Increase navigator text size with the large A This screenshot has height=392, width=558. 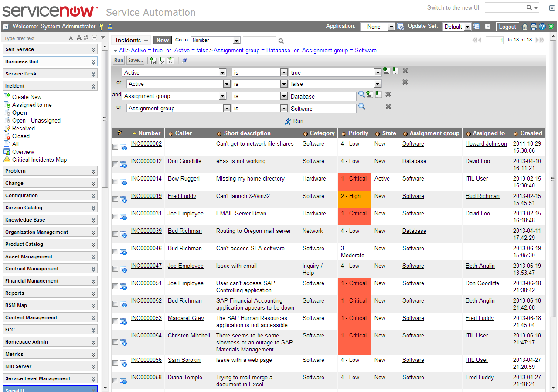click(79, 38)
